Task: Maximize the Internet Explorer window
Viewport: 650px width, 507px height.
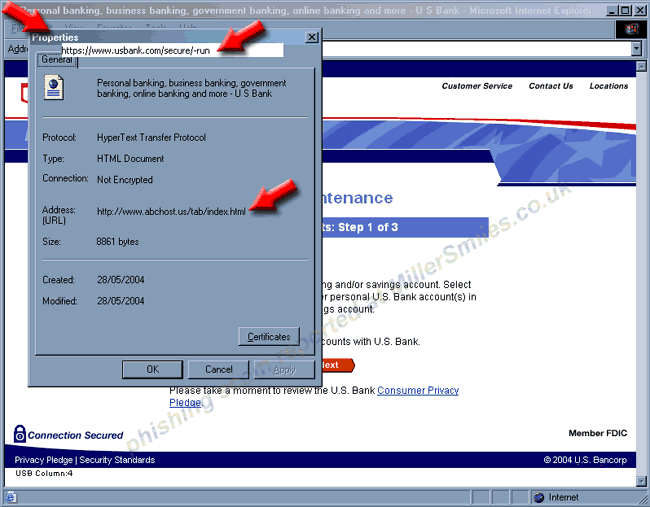Action: (626, 11)
